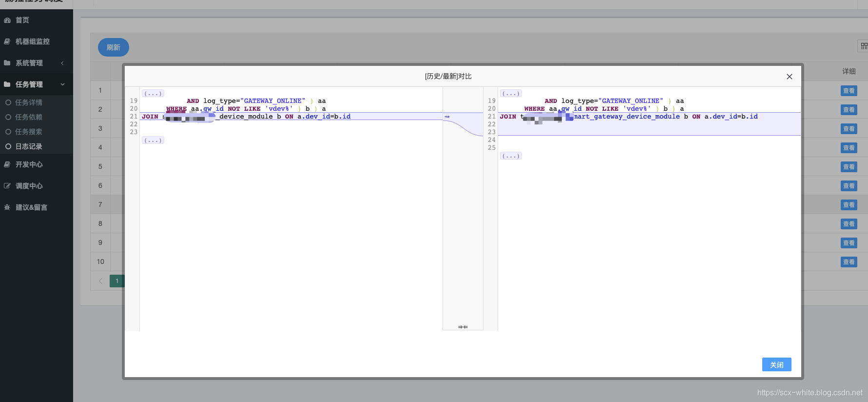Click the 首页 dashboard icon
868x402 pixels.
pyautogui.click(x=7, y=20)
